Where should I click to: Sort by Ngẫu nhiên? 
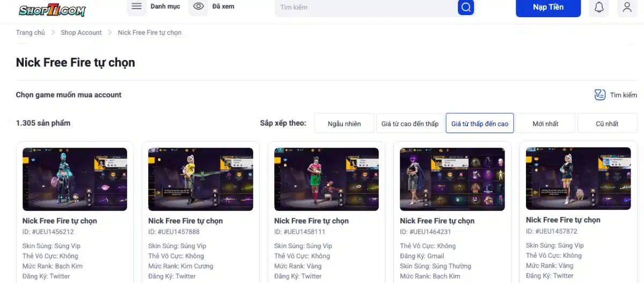(344, 124)
